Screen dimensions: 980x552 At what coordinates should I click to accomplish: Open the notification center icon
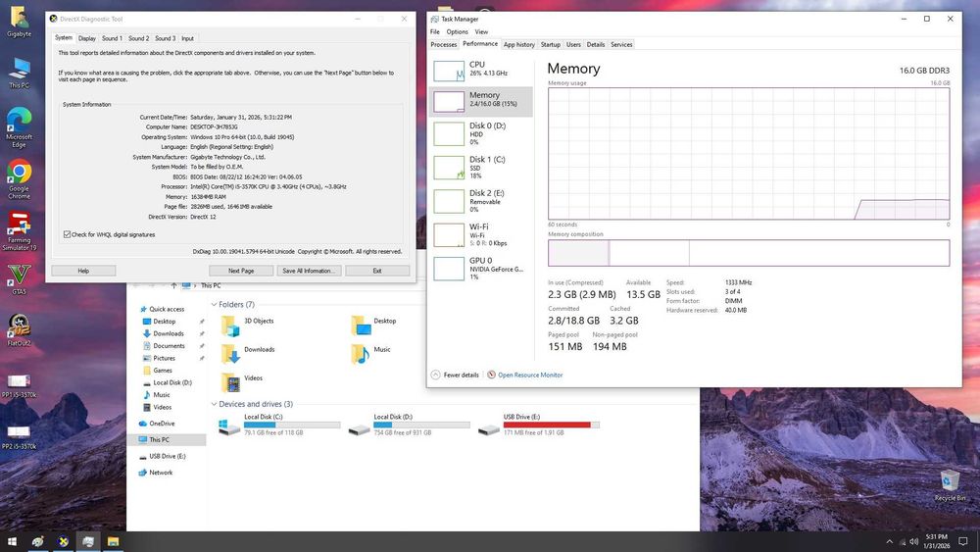click(x=963, y=541)
